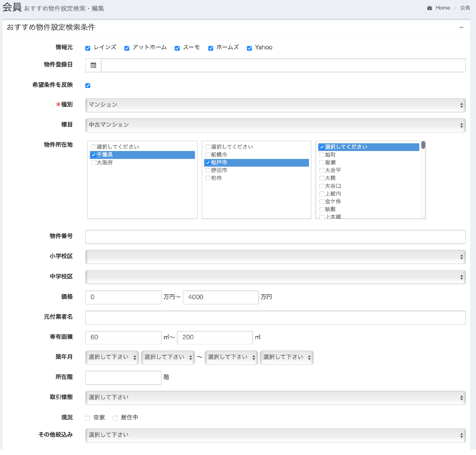Screen dimensions: 476x455
Task: Open the 取引様態 dropdown
Action: pos(275,398)
